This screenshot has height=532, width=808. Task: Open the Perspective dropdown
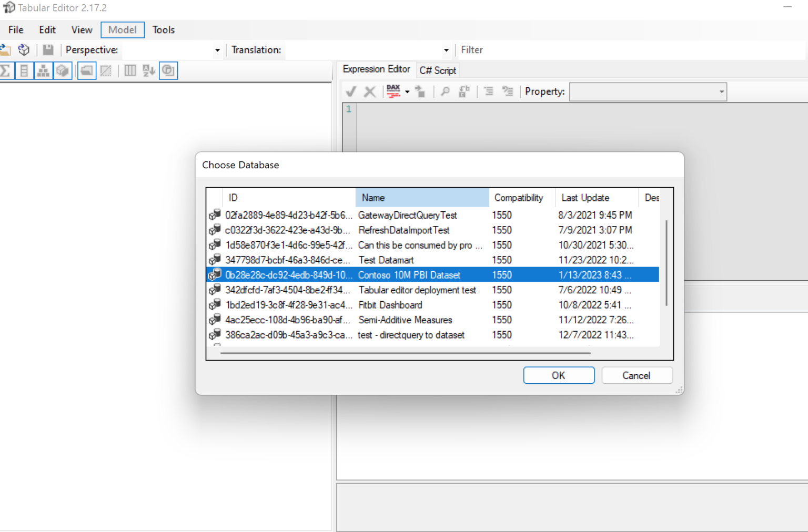pyautogui.click(x=217, y=50)
